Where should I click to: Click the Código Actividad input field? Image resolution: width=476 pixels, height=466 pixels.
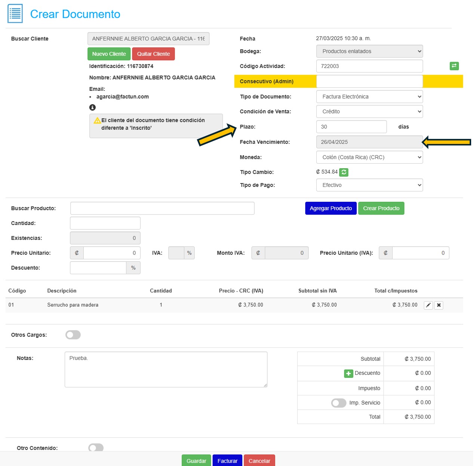coord(369,66)
